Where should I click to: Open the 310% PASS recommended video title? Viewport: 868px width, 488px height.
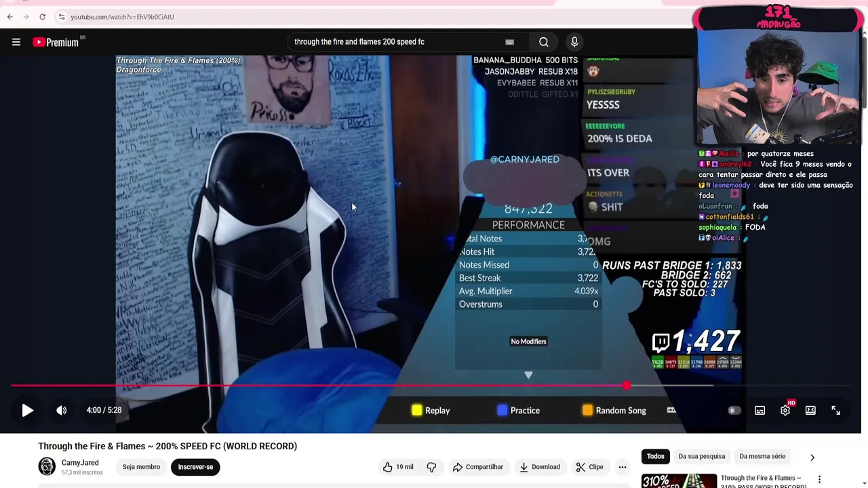click(x=764, y=481)
